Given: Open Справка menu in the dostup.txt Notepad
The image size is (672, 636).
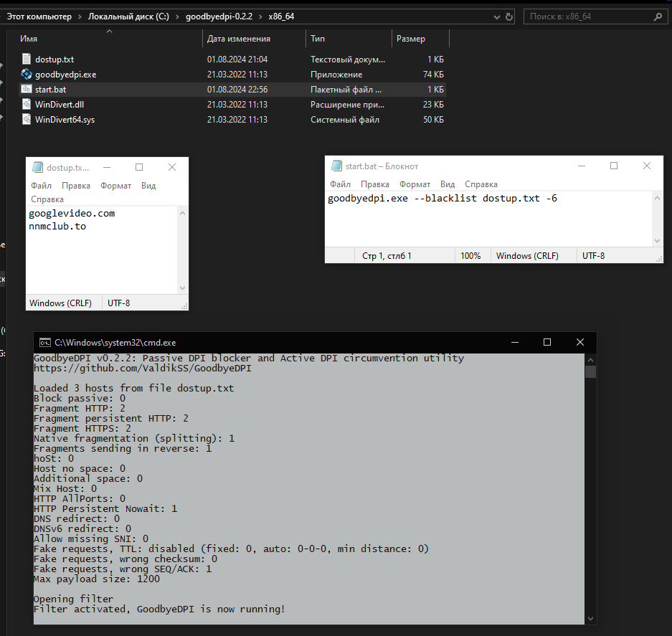Looking at the screenshot, I should click(47, 199).
